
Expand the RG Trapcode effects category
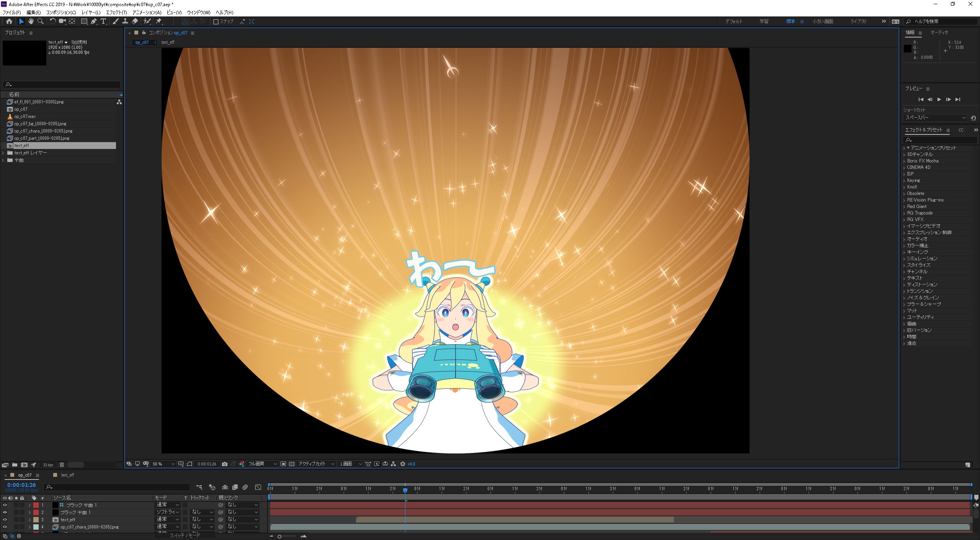coord(904,213)
